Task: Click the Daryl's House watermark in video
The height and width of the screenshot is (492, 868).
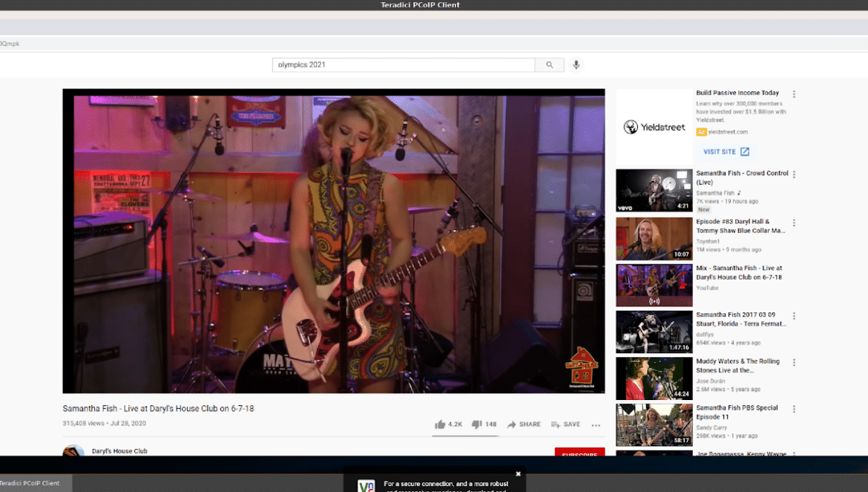Action: tap(581, 367)
